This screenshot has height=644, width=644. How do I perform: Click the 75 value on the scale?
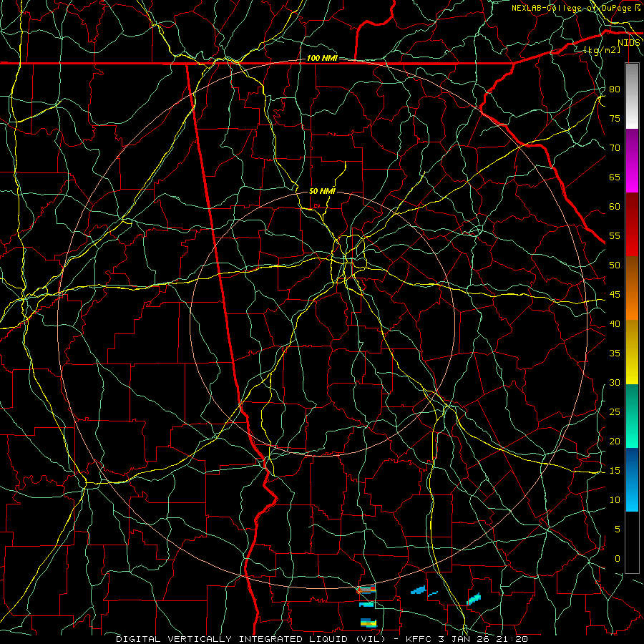[615, 118]
